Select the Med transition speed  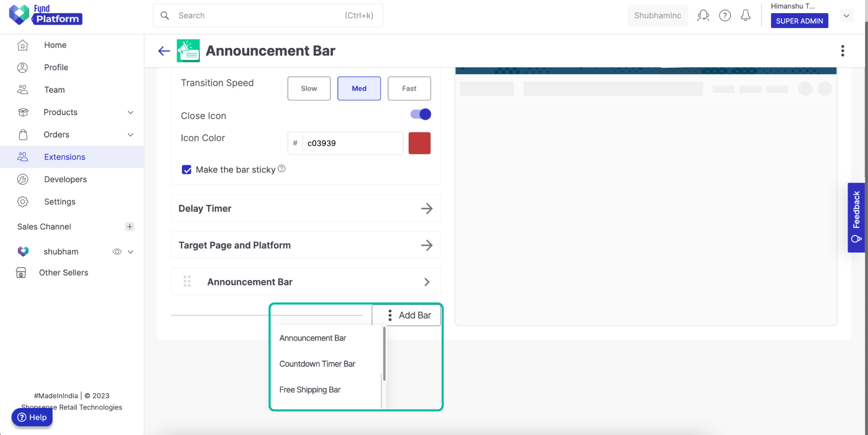tap(359, 88)
